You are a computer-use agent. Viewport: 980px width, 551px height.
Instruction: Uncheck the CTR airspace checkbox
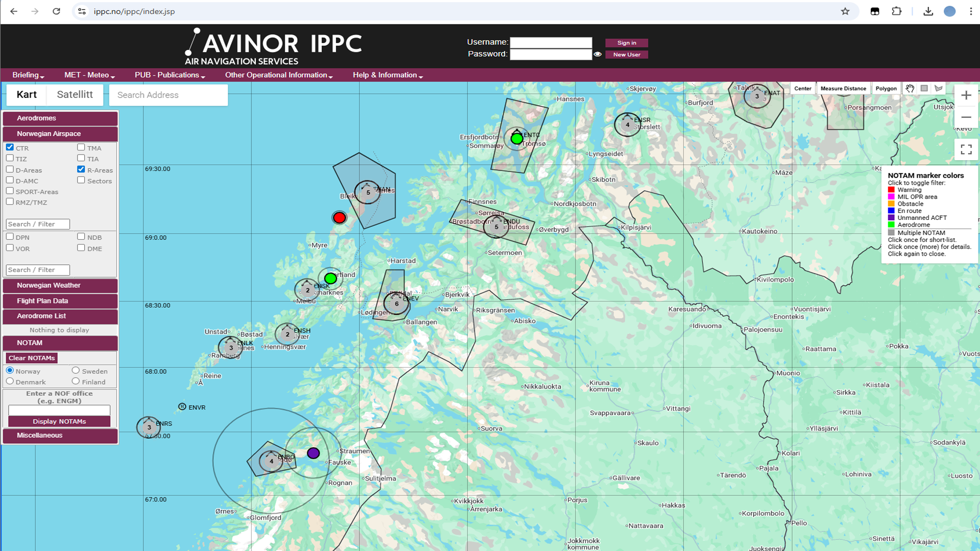(10, 147)
